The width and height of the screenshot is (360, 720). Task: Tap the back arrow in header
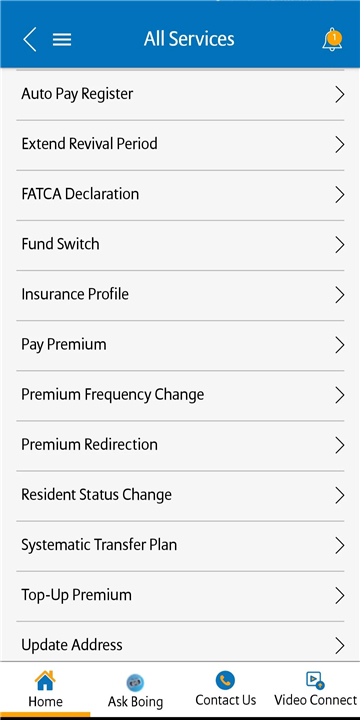(29, 39)
